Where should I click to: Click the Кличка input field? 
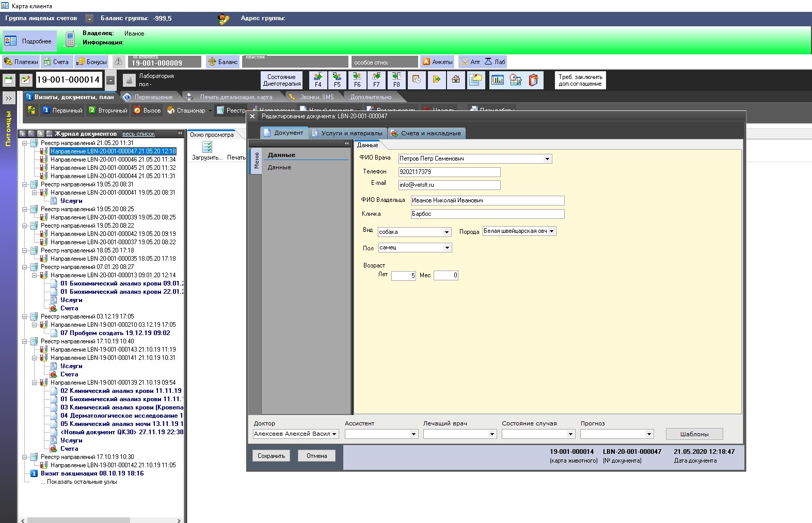(487, 214)
